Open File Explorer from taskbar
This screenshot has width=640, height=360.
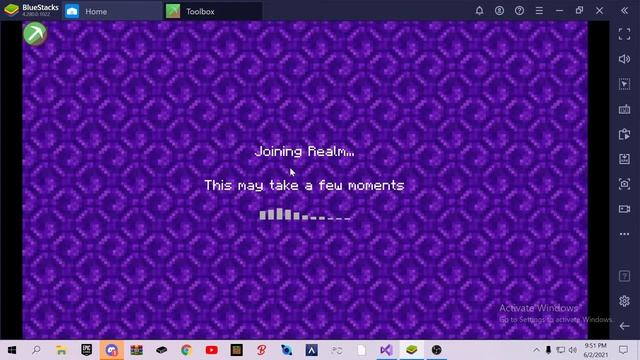pos(61,350)
